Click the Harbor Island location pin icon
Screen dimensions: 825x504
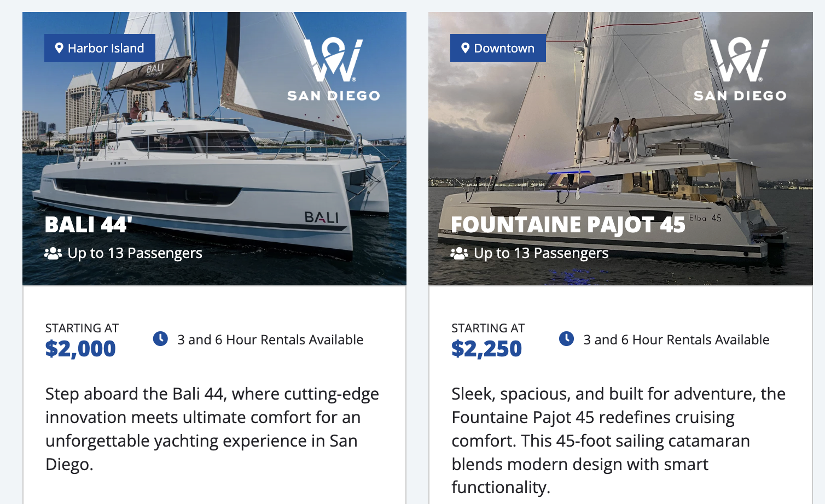59,48
